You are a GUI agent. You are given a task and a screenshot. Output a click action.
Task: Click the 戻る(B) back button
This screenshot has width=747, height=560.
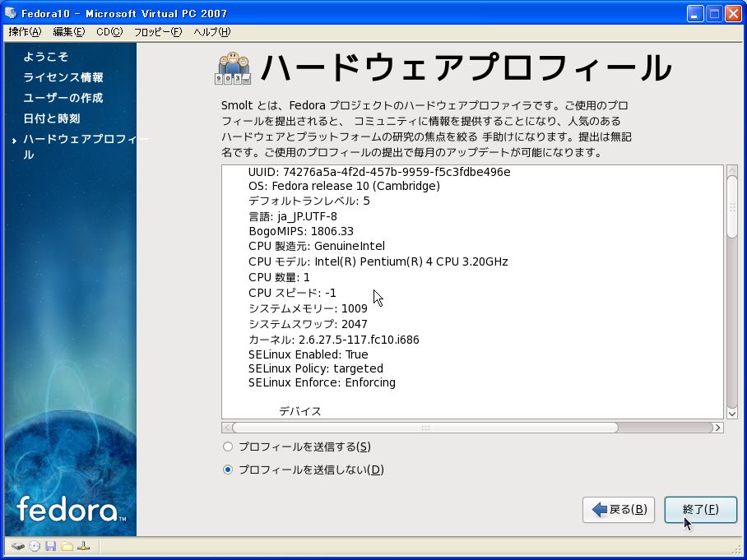pyautogui.click(x=619, y=510)
